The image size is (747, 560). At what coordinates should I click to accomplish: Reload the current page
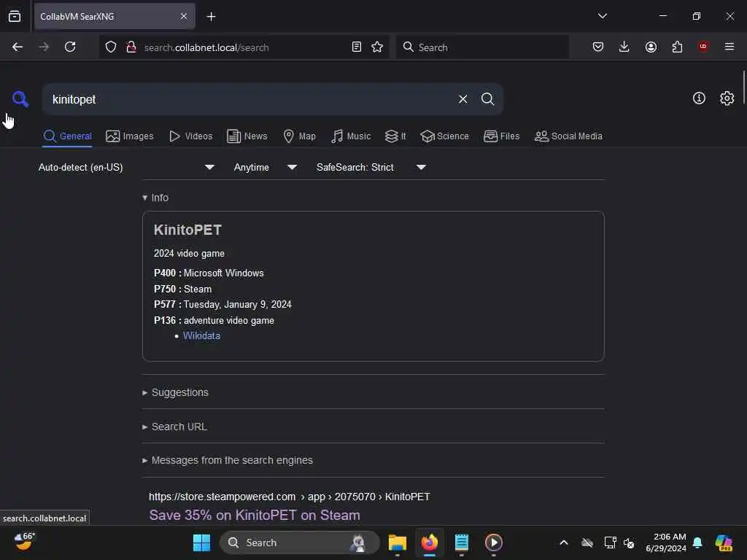(70, 47)
